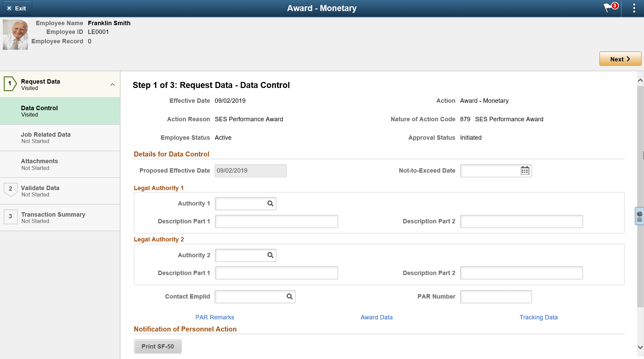Open the Authority 2 lookup magnifier
644x359 pixels.
coord(270,255)
